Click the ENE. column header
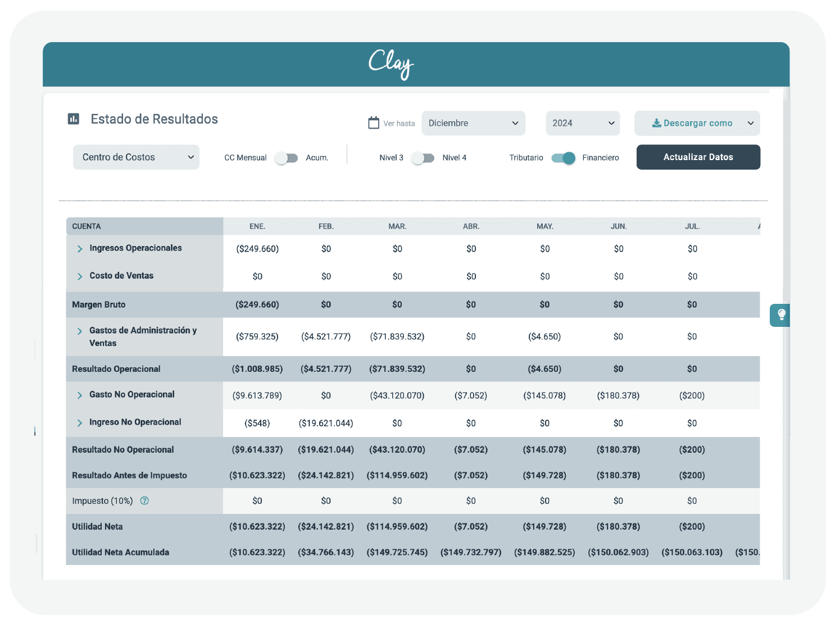 (257, 226)
